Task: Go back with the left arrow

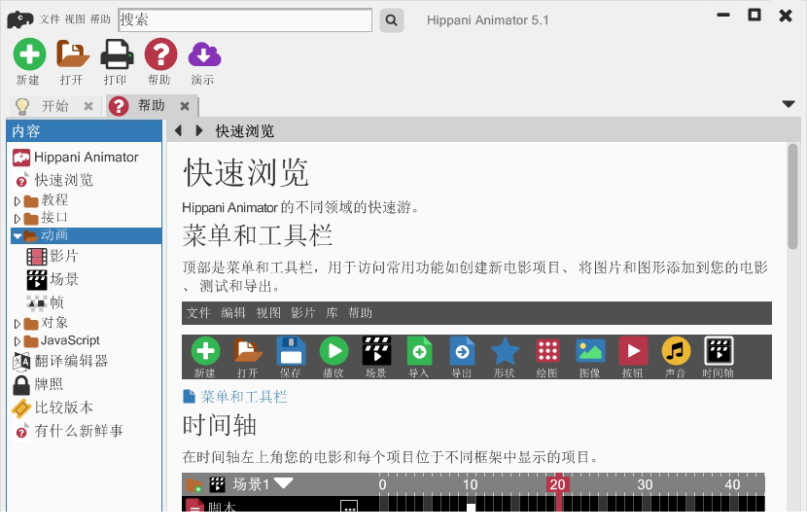Action: click(178, 130)
